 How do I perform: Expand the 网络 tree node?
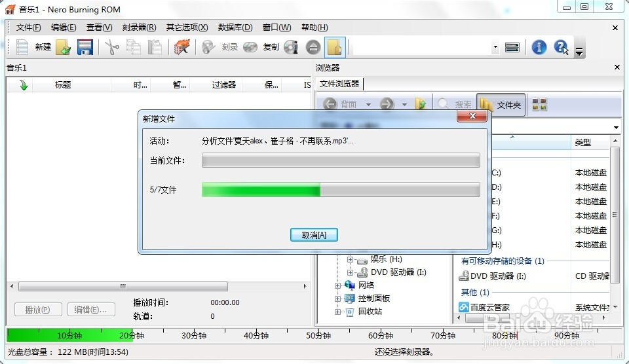(337, 285)
